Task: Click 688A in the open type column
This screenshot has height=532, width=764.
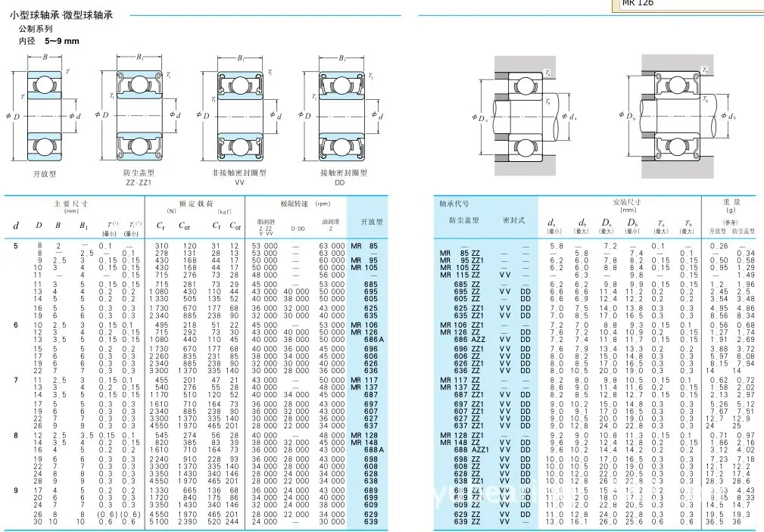Action: tap(374, 450)
